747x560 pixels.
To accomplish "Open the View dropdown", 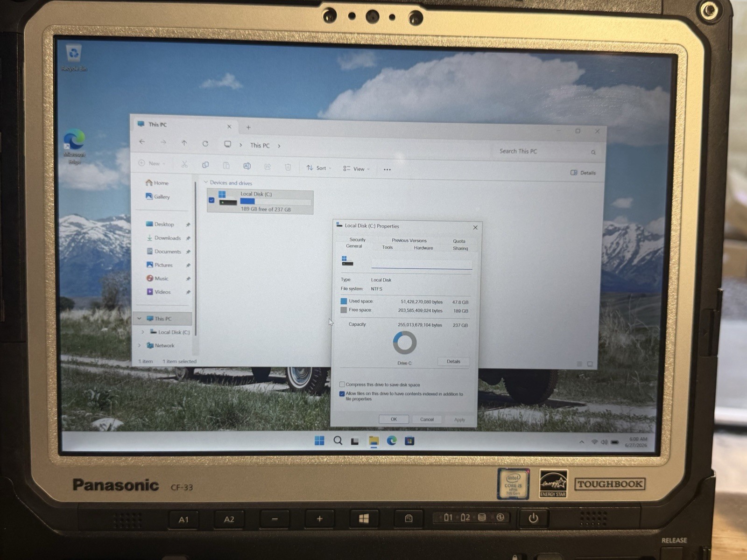I will click(356, 169).
